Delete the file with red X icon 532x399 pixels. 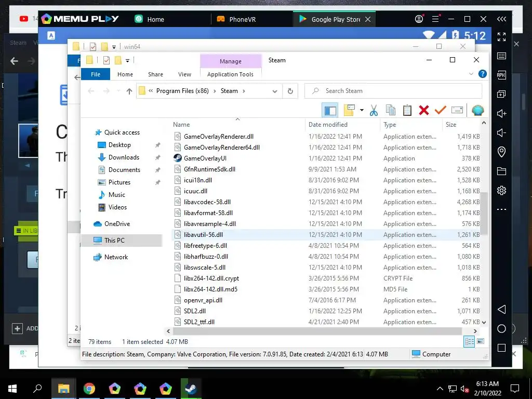424,110
